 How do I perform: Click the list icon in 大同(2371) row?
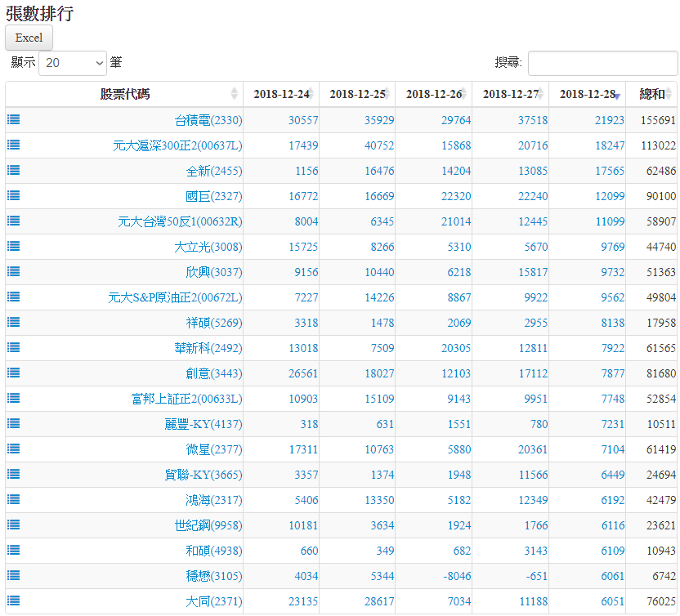(14, 600)
